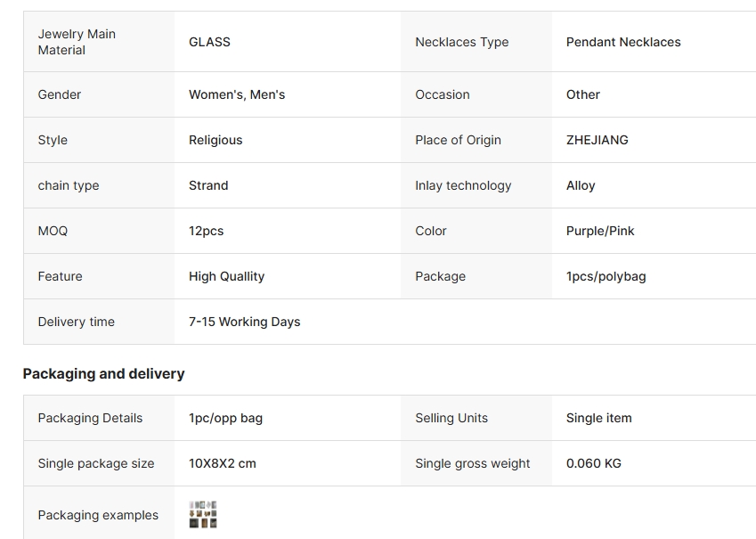Viewport: 756px width, 539px height.
Task: Click the 'Women's, Men's' gender value
Action: 237,94
